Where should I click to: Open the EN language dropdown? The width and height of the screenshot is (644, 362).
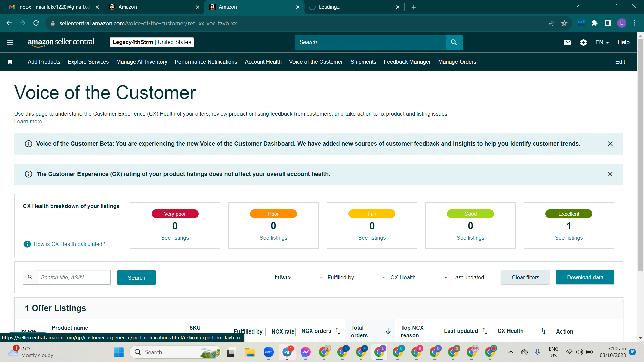pos(602,42)
